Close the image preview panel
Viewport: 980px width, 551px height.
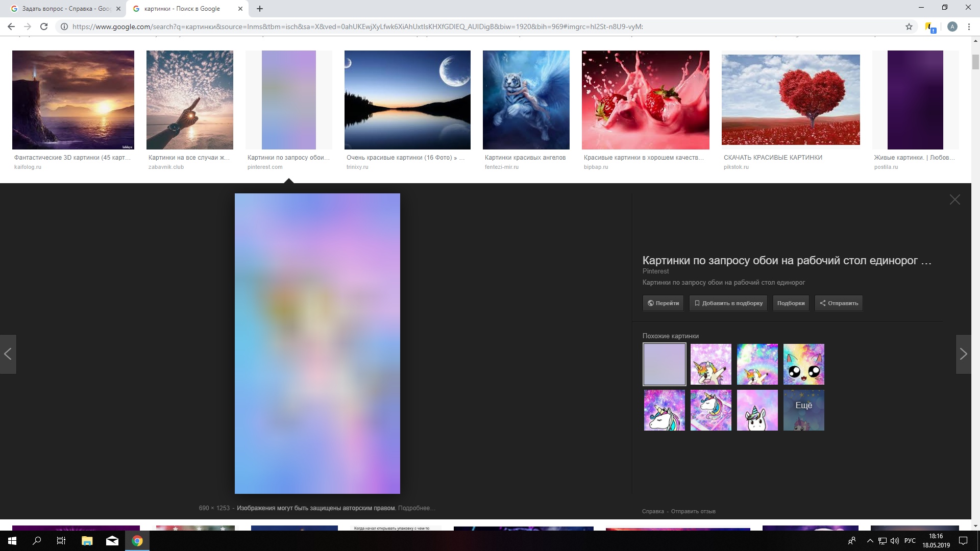(954, 200)
